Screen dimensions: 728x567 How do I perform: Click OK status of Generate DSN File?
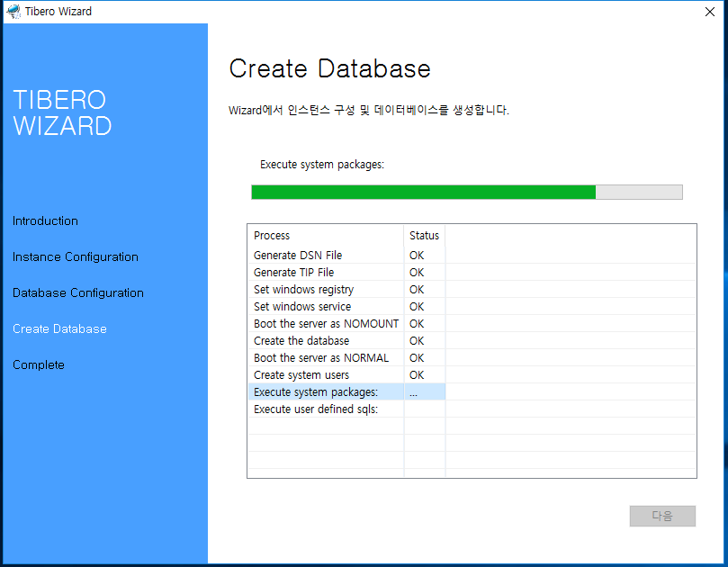(417, 256)
